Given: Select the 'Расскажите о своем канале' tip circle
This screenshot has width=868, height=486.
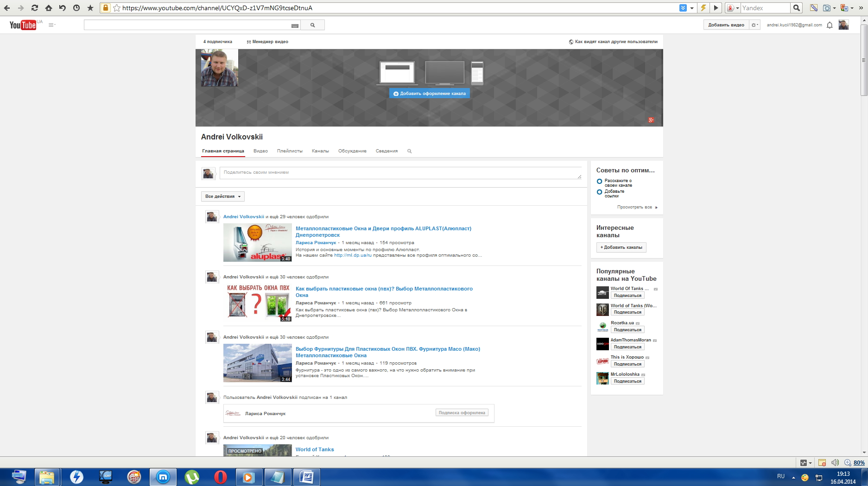Looking at the screenshot, I should point(599,181).
